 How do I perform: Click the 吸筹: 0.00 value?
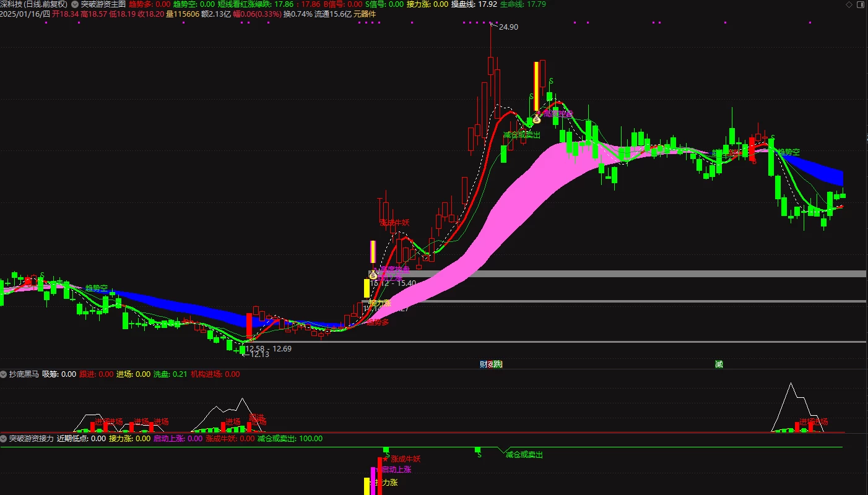coord(59,374)
